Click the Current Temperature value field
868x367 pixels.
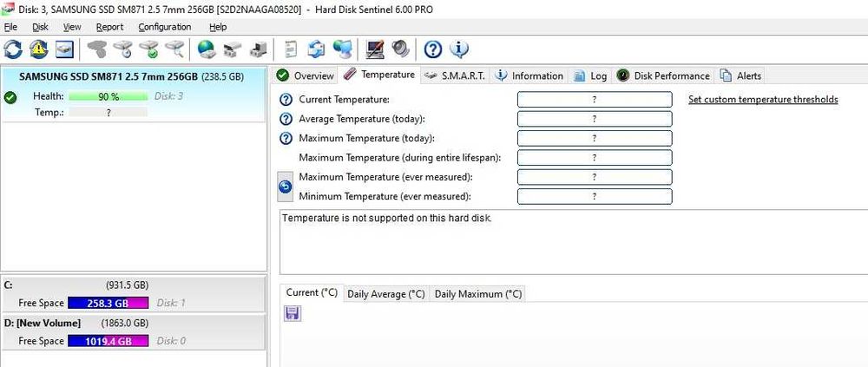click(595, 100)
